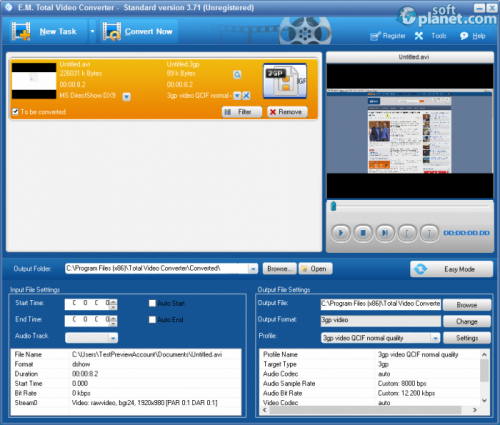The width and height of the screenshot is (500, 425).
Task: Select the Audio Sample Rate row
Action: (x=369, y=384)
